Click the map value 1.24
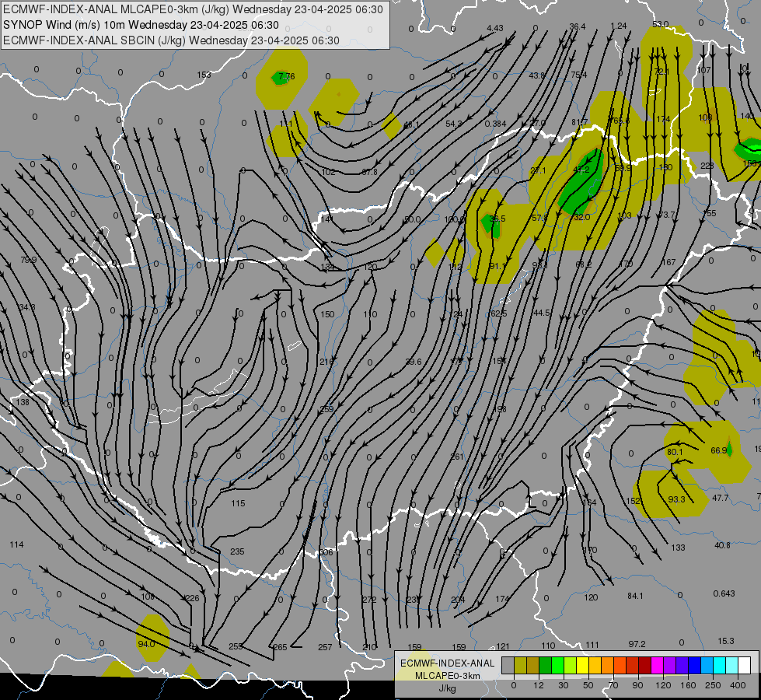 (x=619, y=26)
